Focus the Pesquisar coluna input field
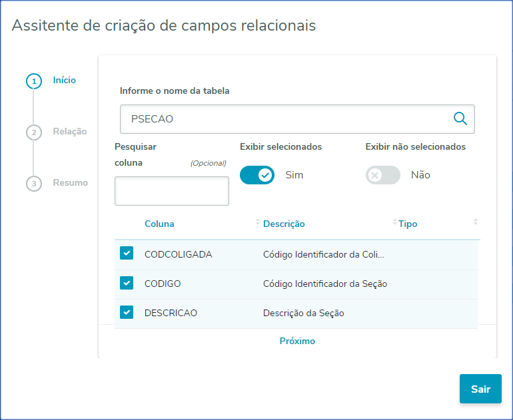The image size is (513, 420). pos(172,191)
